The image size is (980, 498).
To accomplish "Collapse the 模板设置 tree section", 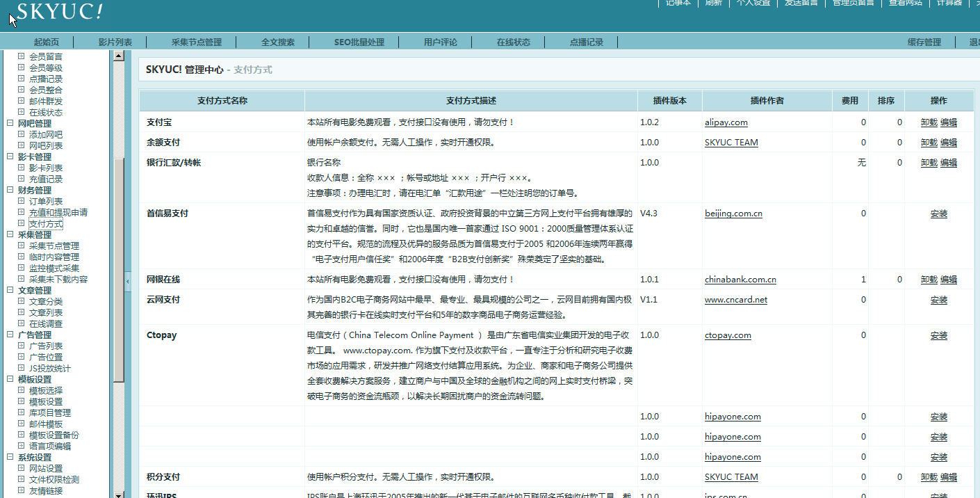I will [x=10, y=379].
